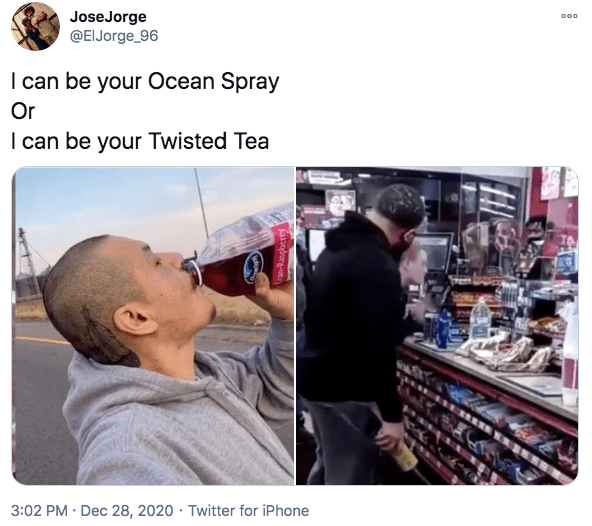Open the JoseJorge display name link
Viewport: 592px width, 526px height.
(108, 17)
